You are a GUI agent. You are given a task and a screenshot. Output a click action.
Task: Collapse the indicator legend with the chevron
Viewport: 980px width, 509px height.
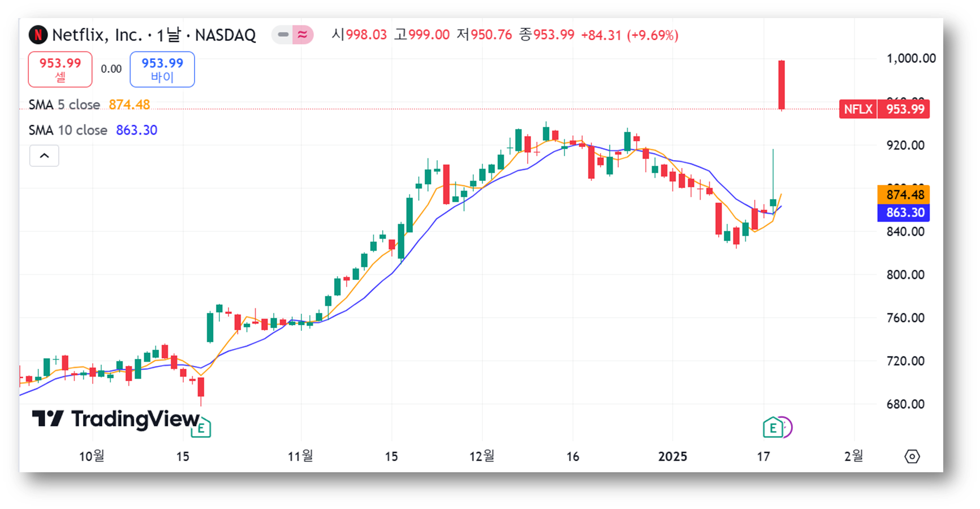[x=44, y=156]
